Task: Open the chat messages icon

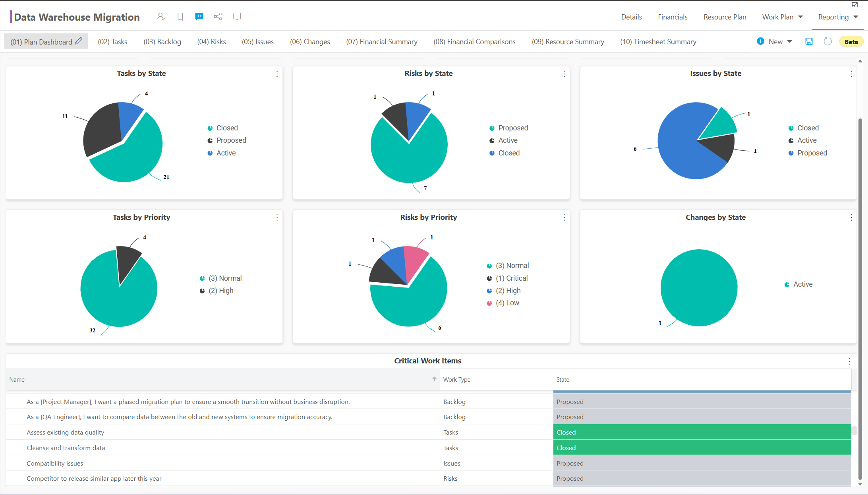Action: pos(199,16)
